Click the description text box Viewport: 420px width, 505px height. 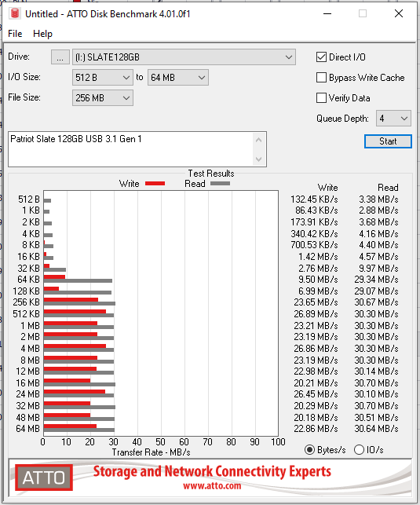click(130, 149)
